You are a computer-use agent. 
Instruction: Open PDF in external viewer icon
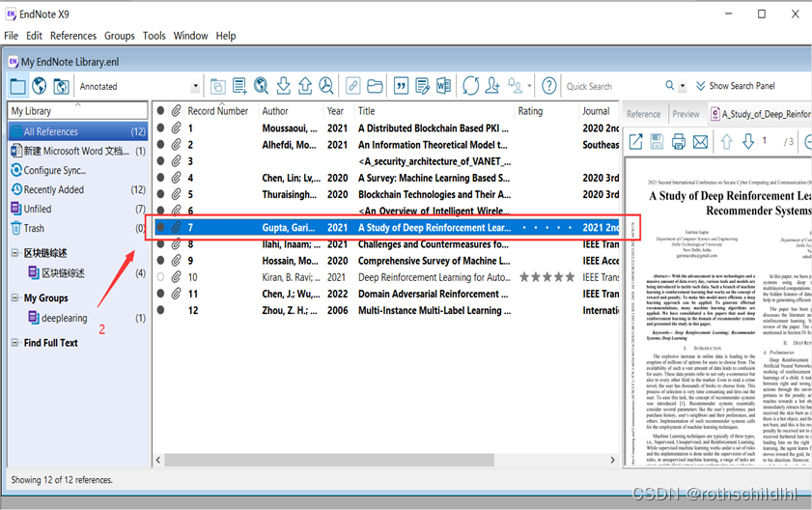pyautogui.click(x=636, y=142)
